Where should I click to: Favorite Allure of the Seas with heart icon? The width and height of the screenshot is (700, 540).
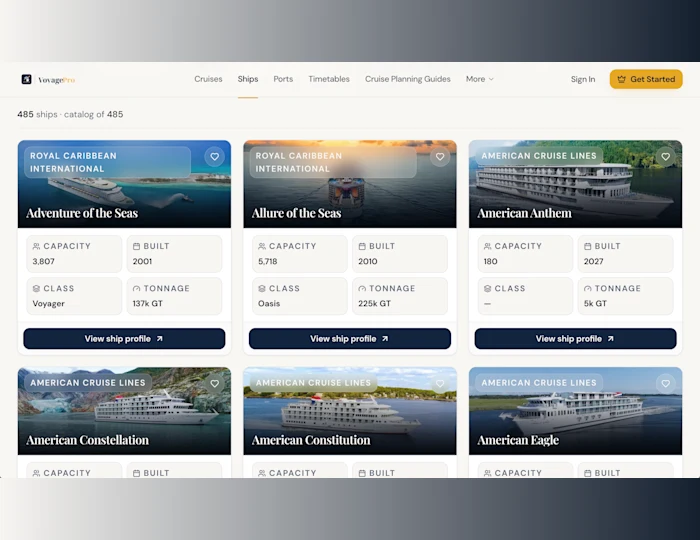coord(440,157)
